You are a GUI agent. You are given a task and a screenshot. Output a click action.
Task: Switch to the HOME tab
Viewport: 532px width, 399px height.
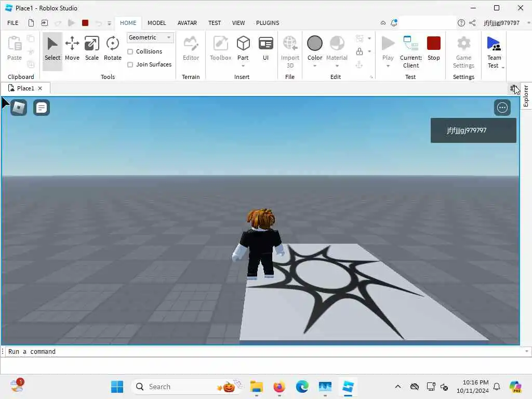point(128,23)
